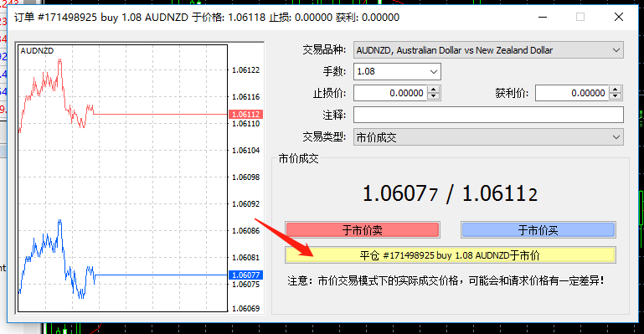Viewport: 644px width, 334px height.
Task: Click the large bid/ask quote 1.06077 / 1.06112
Action: click(451, 193)
